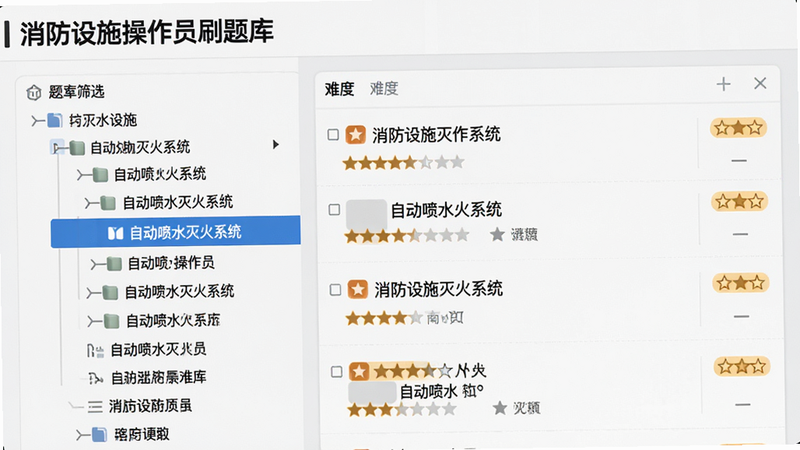Close the 难度 panel with the X icon

[x=760, y=83]
